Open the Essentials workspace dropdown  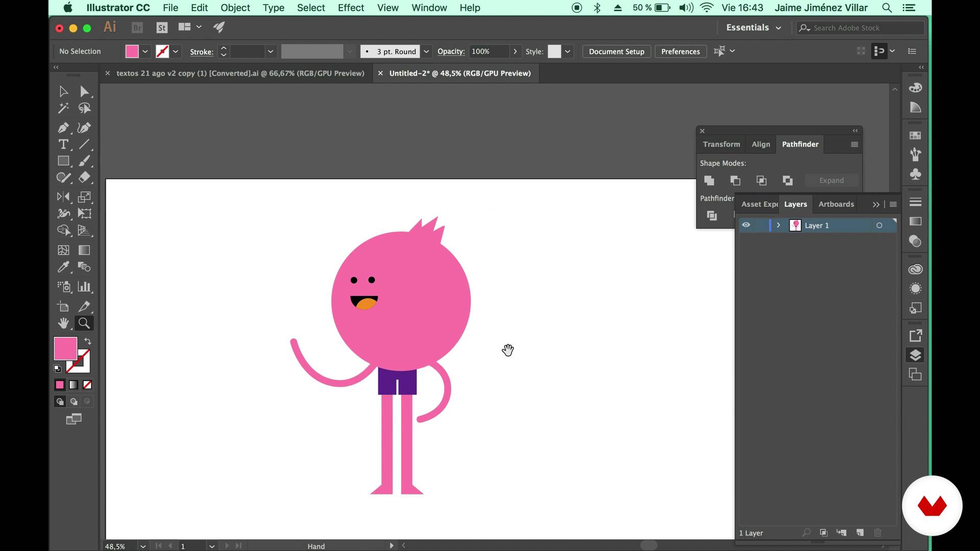pyautogui.click(x=753, y=28)
